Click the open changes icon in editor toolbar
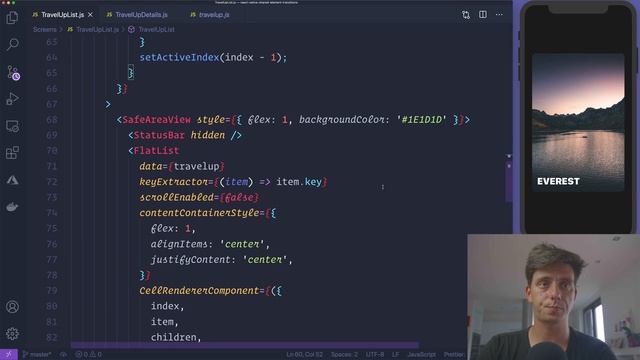This screenshot has height=360, width=640. click(x=466, y=15)
